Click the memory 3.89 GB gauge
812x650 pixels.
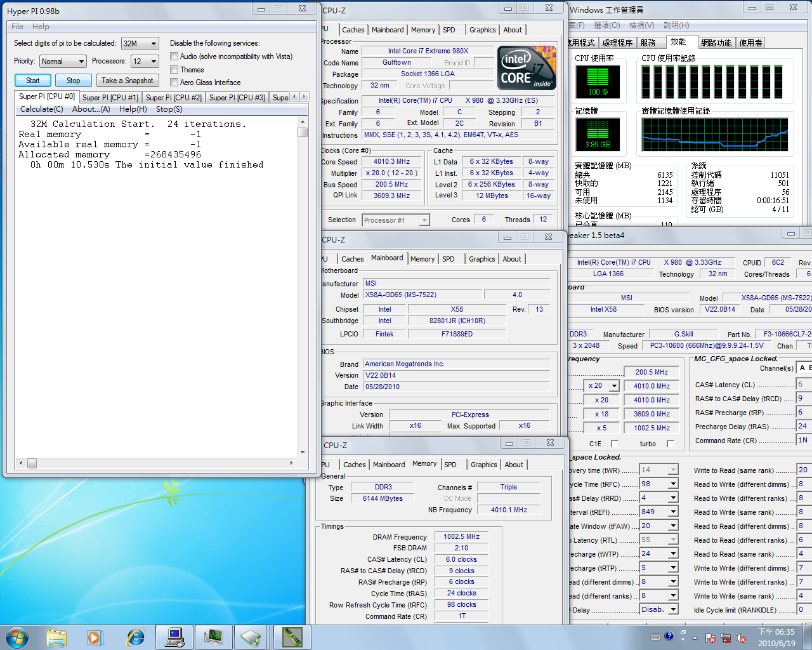point(598,135)
